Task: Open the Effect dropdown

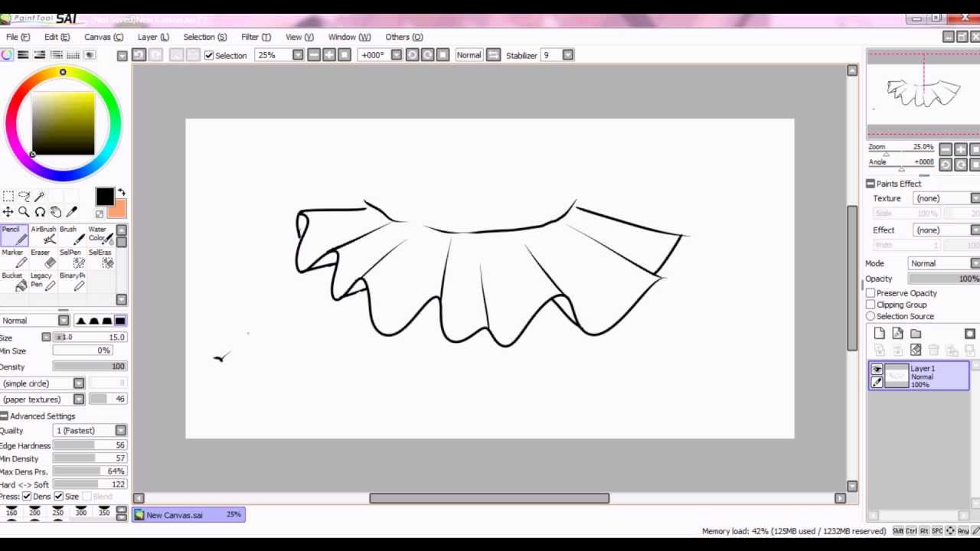Action: (975, 230)
